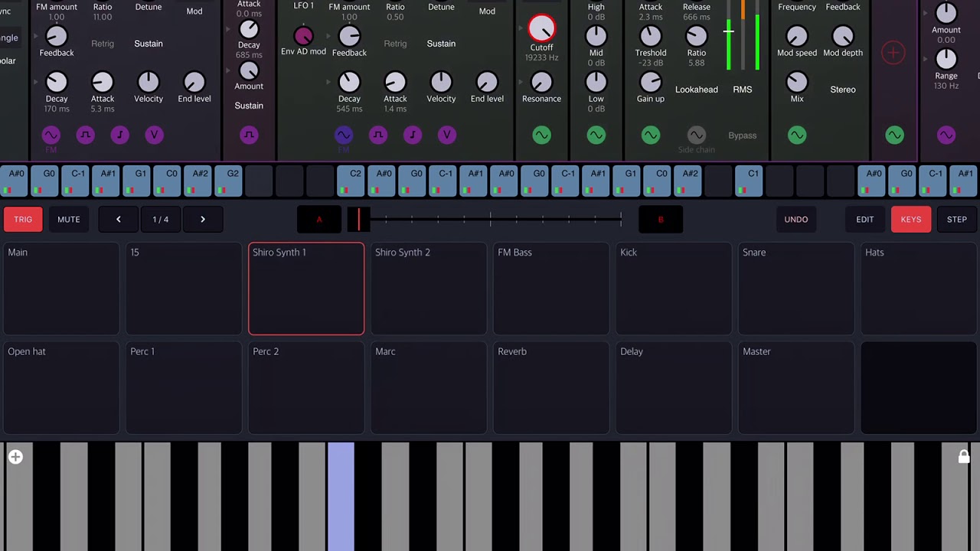Click the red playhead marker on the timeline
The width and height of the screenshot is (980, 551).
(x=358, y=220)
